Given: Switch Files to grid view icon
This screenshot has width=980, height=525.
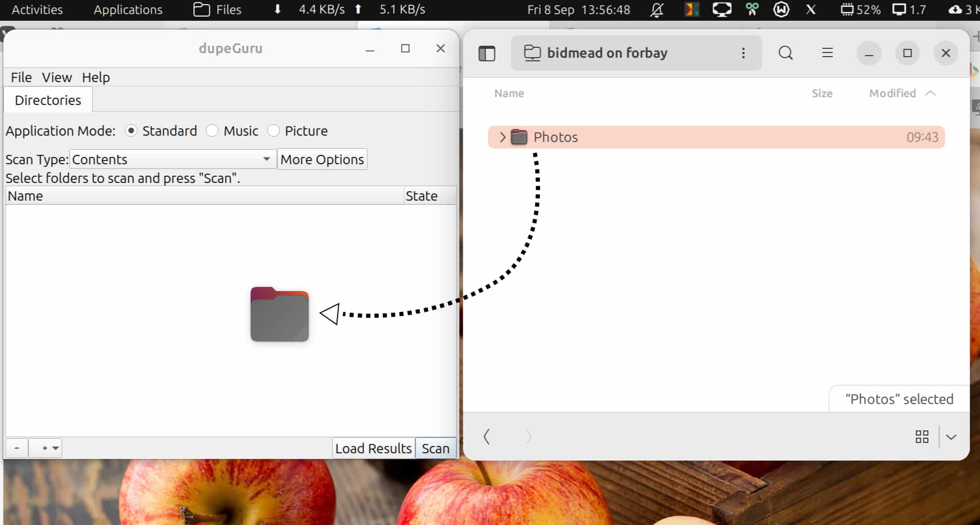Looking at the screenshot, I should pos(922,437).
